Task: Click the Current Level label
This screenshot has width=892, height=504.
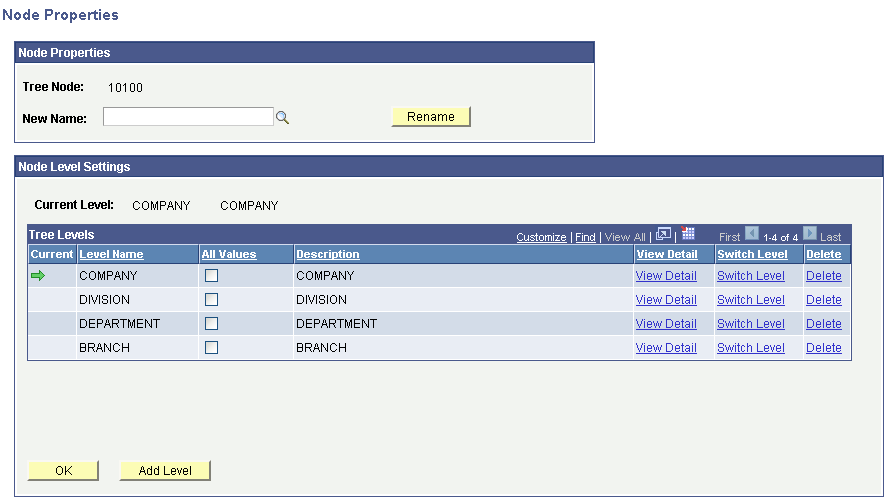Action: tap(74, 205)
